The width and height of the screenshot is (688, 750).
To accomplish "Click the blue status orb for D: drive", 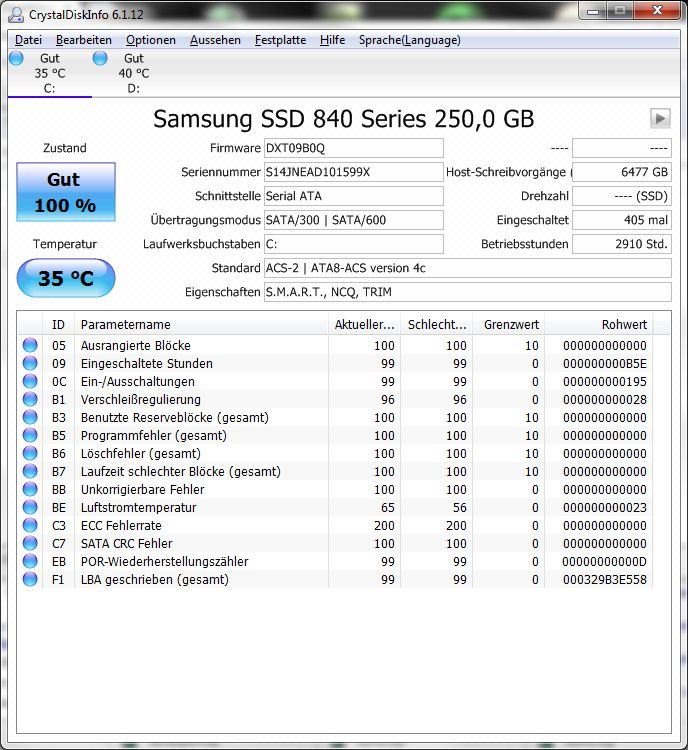I will pyautogui.click(x=100, y=58).
